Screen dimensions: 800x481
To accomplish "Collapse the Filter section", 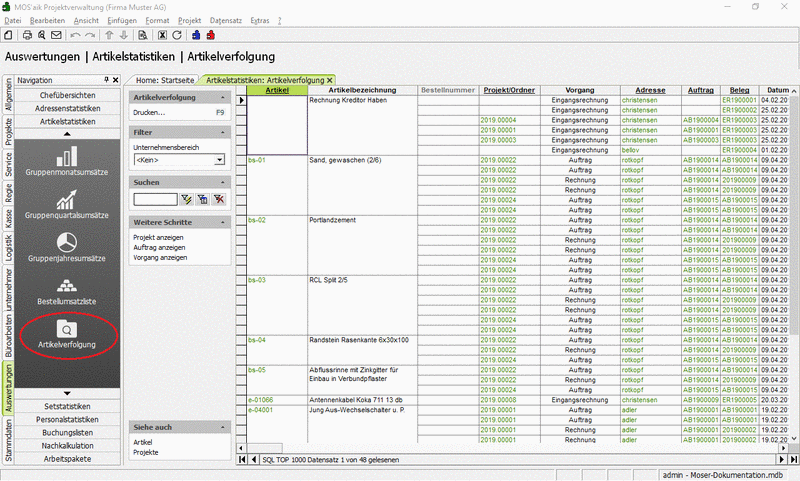I will pos(222,132).
